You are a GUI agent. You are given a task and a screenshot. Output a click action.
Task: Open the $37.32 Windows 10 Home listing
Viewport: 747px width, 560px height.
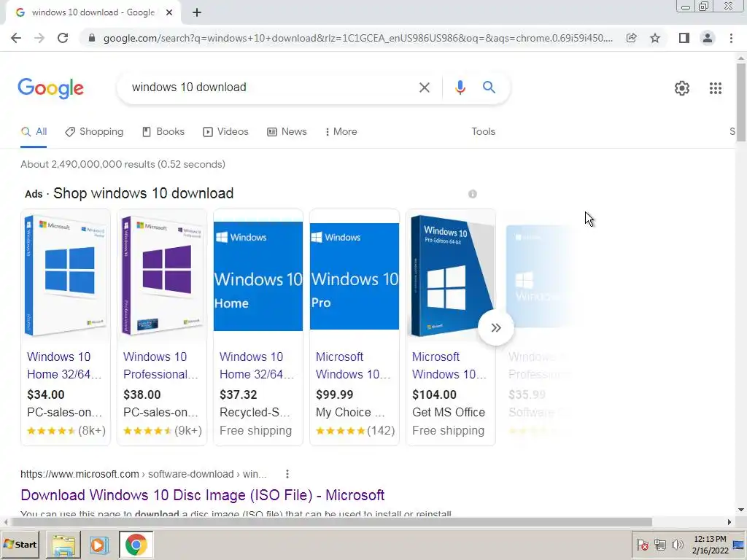click(x=257, y=366)
